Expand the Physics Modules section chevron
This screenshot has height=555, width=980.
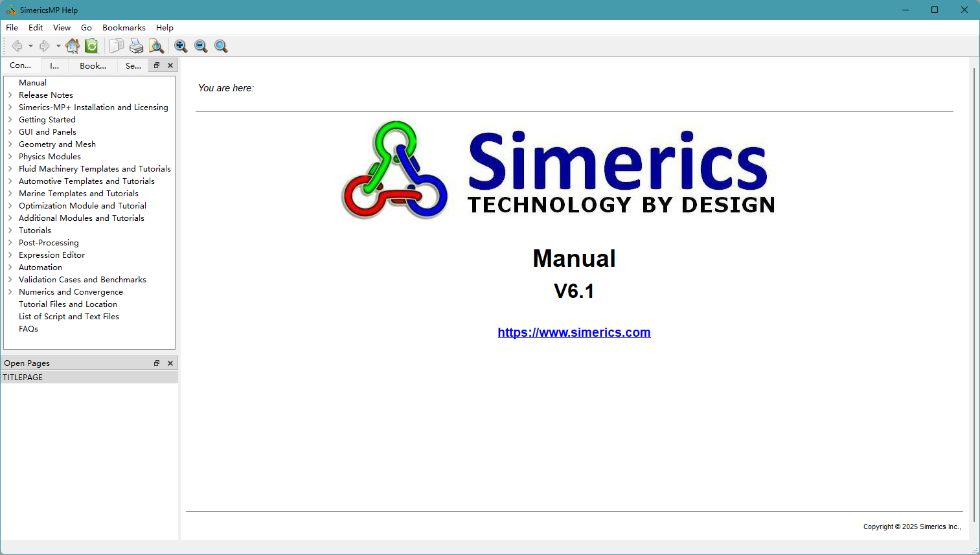(10, 156)
